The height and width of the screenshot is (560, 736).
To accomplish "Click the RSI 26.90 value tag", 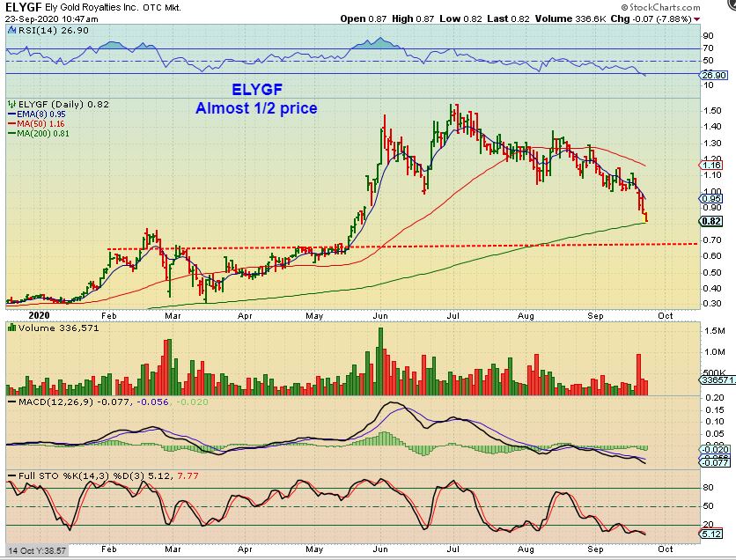I will 713,75.
